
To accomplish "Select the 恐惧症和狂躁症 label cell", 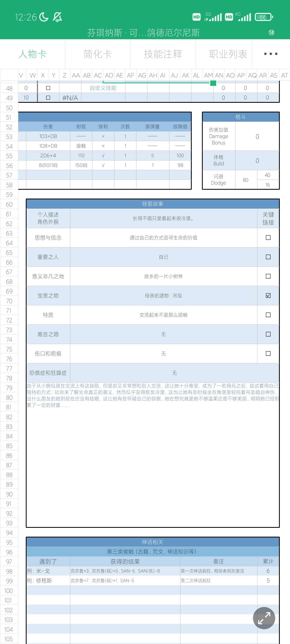I will [x=48, y=373].
